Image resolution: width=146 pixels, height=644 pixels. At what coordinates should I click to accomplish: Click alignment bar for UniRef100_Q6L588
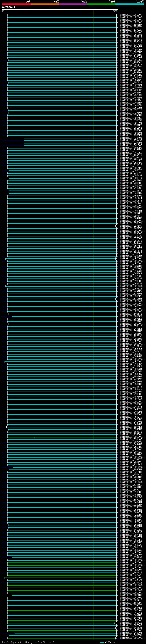click(x=71, y=146)
